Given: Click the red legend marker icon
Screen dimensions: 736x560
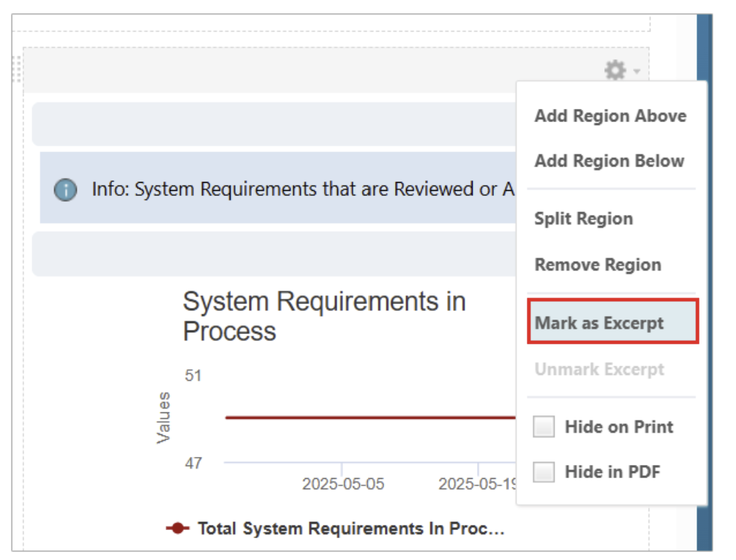Looking at the screenshot, I should coord(178,528).
